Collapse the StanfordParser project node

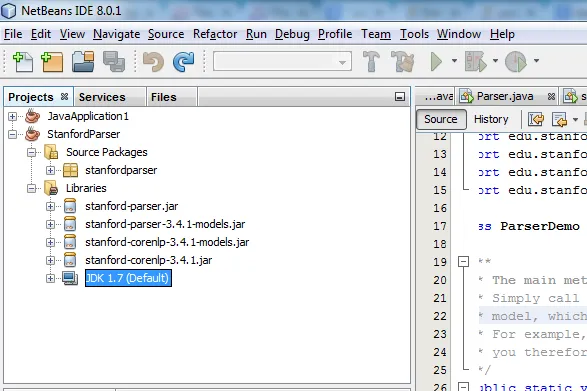pos(12,134)
